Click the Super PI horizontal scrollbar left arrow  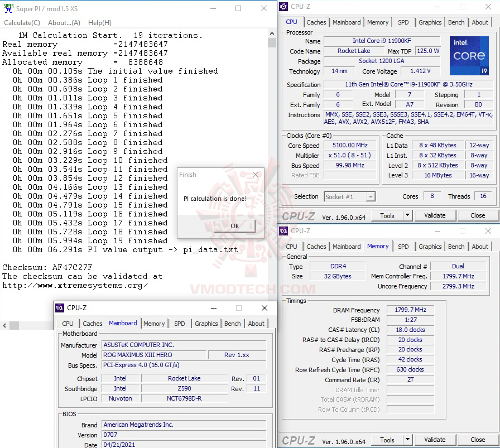pos(4,326)
